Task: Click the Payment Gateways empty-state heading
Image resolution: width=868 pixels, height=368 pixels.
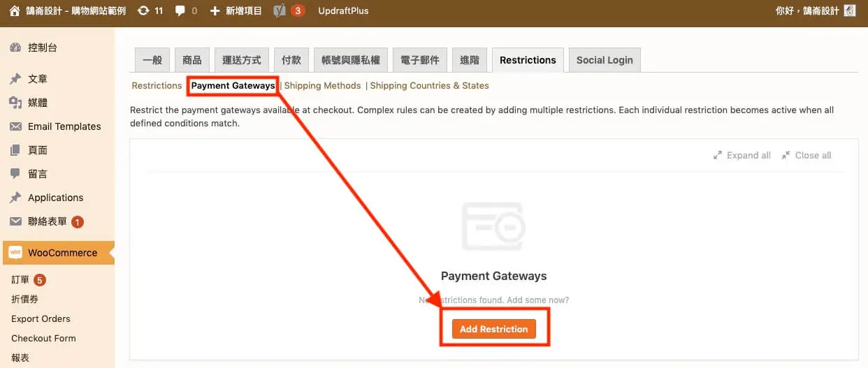Action: point(494,276)
